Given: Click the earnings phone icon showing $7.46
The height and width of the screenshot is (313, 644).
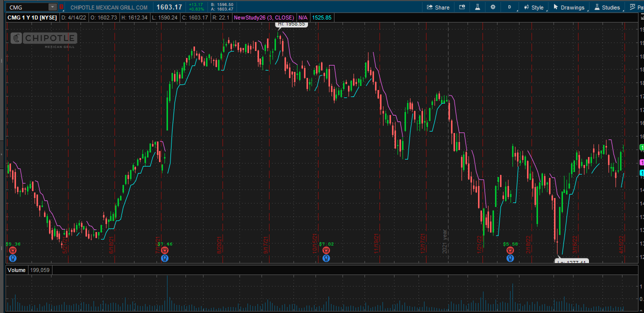Looking at the screenshot, I should (165, 250).
